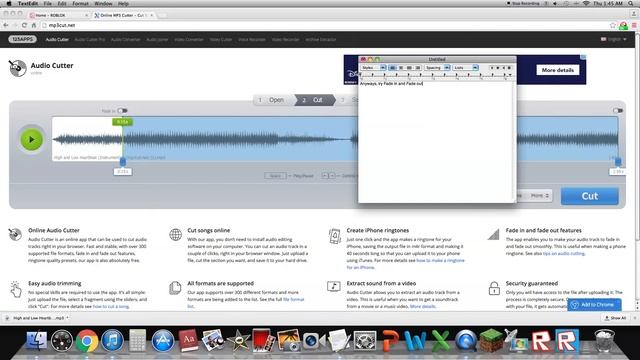Open Trash in the dock
The height and width of the screenshot is (360, 640).
coord(604,340)
